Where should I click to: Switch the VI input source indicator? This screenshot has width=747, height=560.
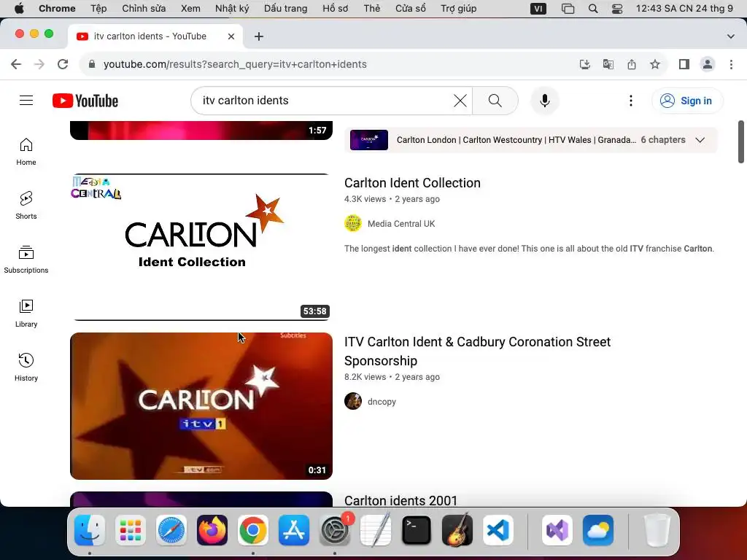pyautogui.click(x=538, y=9)
